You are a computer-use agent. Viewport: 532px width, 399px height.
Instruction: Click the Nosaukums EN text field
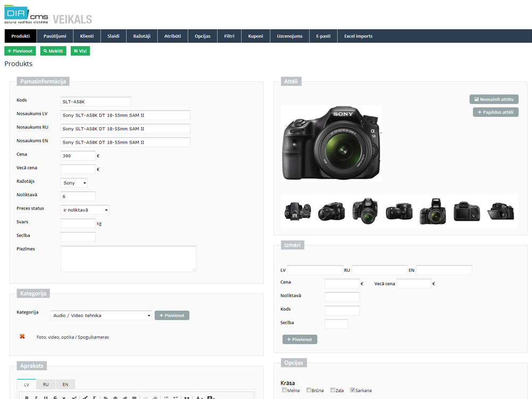pyautogui.click(x=125, y=142)
